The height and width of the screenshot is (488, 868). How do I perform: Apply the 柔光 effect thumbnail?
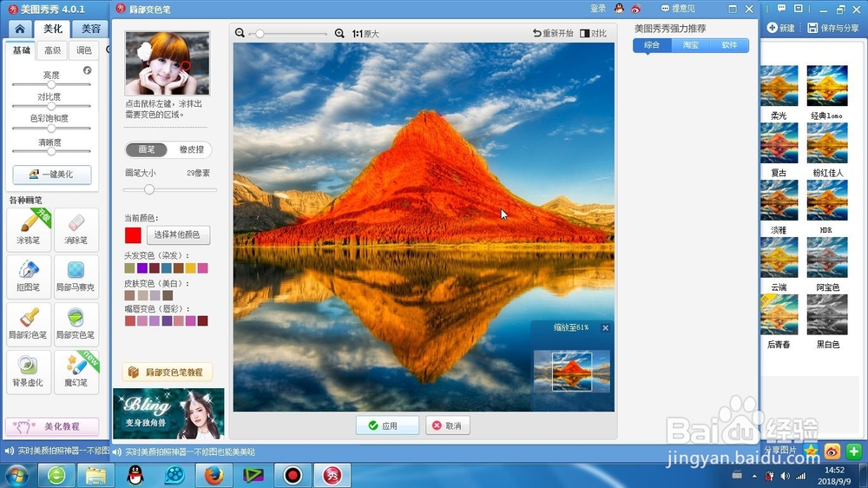pos(779,86)
